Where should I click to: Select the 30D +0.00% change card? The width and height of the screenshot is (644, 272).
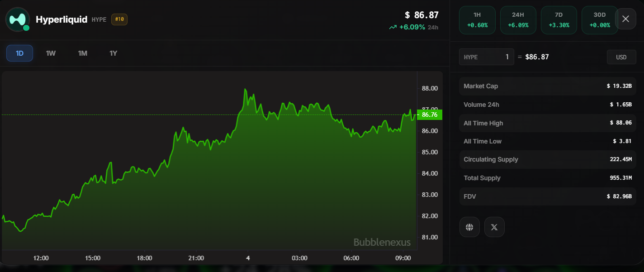point(600,20)
